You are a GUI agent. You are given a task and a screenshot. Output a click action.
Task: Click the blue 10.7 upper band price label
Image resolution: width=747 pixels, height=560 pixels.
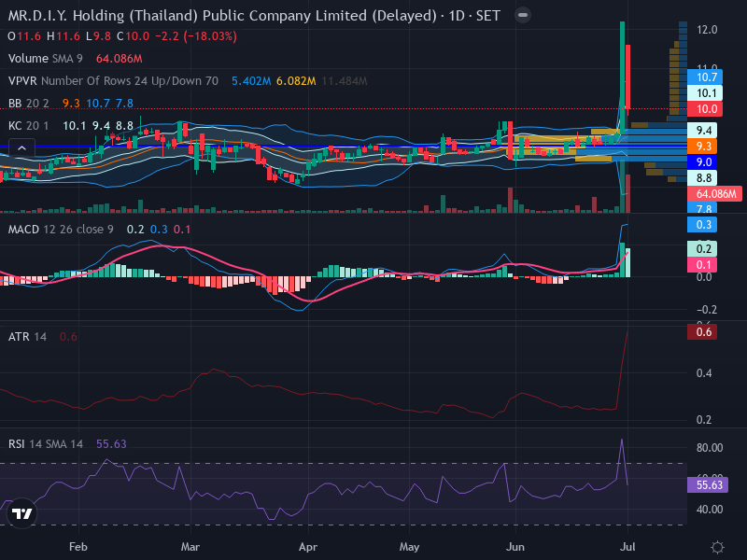(705, 77)
